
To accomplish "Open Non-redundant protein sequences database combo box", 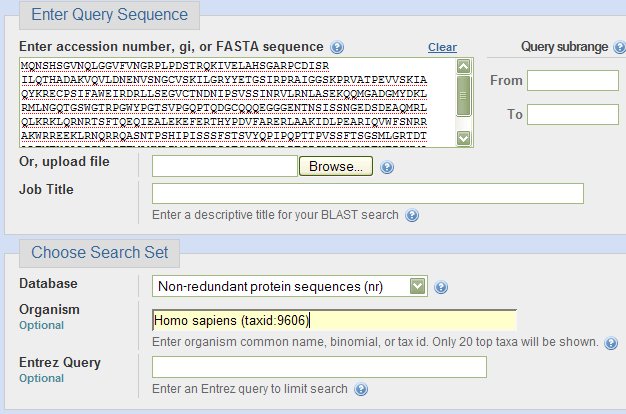I will tap(289, 286).
